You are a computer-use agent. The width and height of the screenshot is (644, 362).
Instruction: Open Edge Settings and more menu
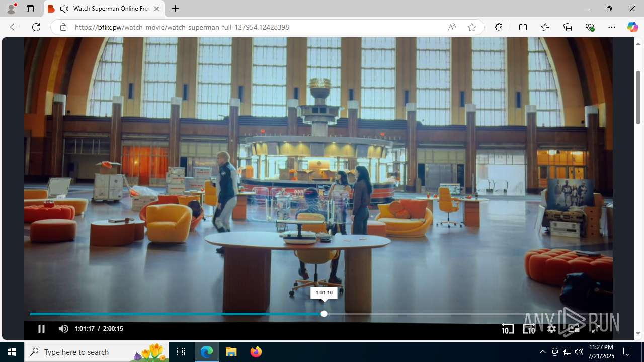(x=612, y=27)
